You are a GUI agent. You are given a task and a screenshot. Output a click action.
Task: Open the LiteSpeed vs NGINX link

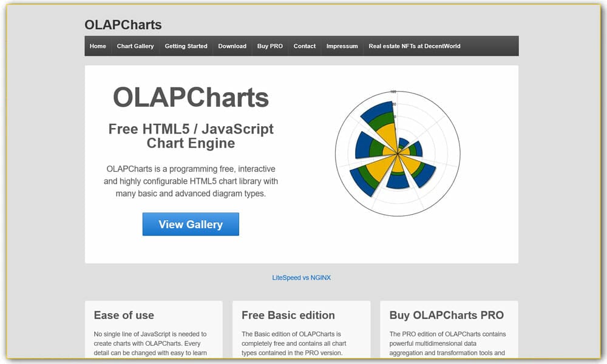(302, 277)
